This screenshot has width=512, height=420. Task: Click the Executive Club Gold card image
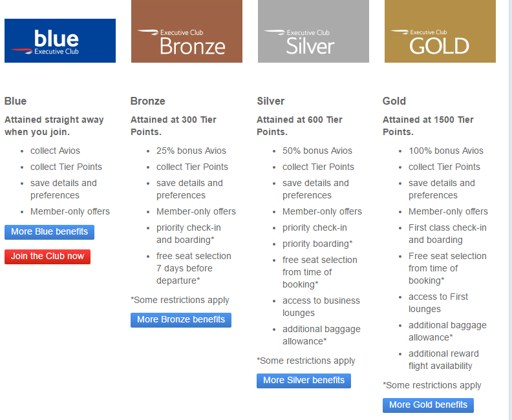440,32
